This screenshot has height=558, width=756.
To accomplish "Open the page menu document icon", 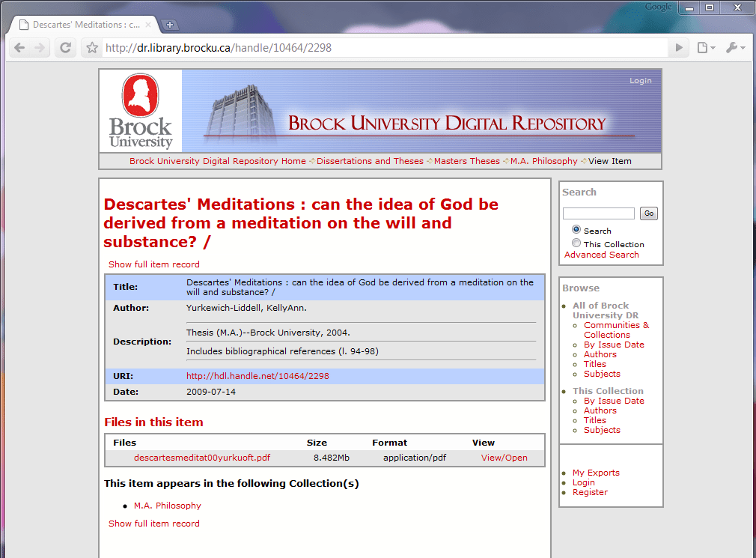I will (x=706, y=48).
